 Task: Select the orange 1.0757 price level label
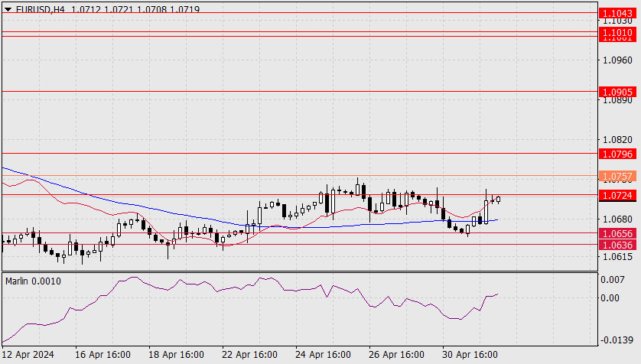618,176
